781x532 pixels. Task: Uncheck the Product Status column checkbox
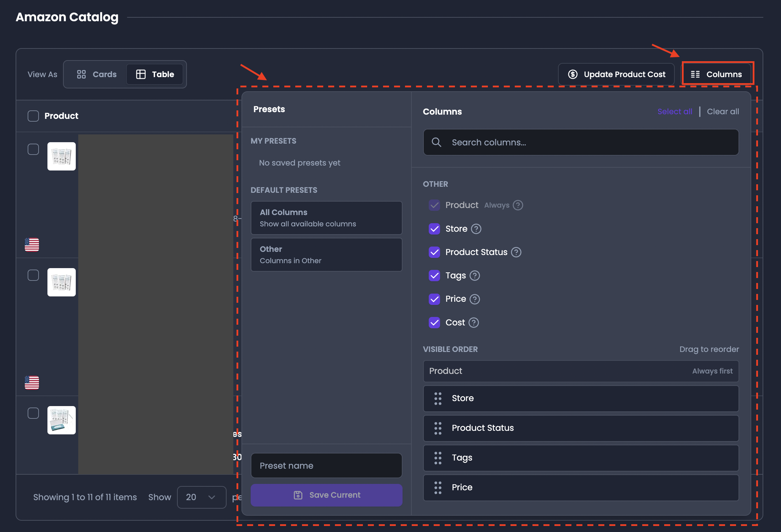point(434,252)
